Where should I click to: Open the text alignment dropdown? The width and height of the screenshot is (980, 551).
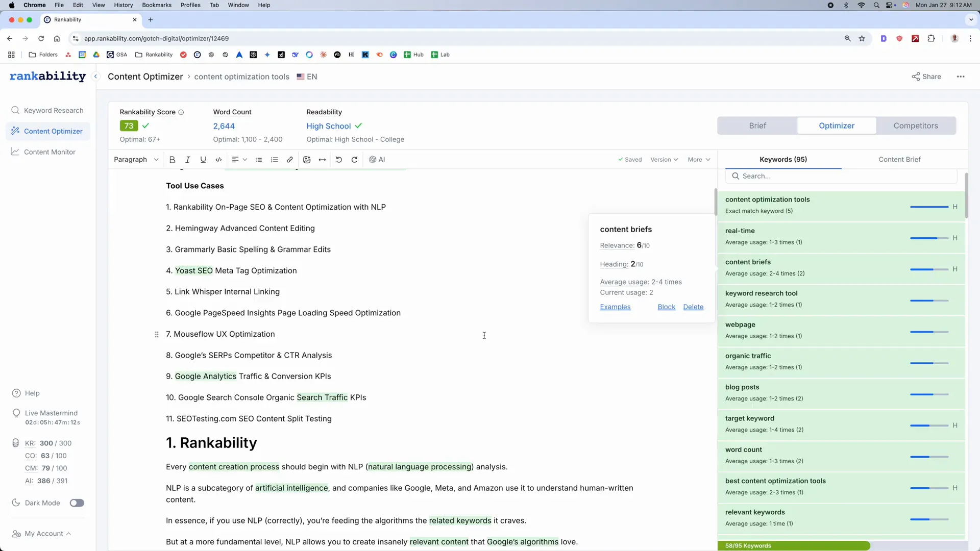(x=239, y=160)
